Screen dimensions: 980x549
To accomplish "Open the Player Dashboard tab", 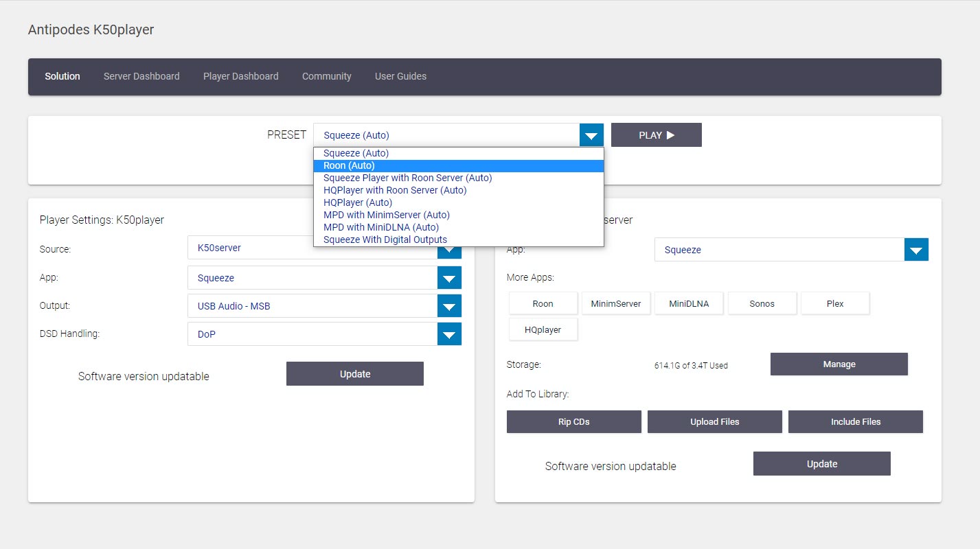I will click(x=241, y=76).
